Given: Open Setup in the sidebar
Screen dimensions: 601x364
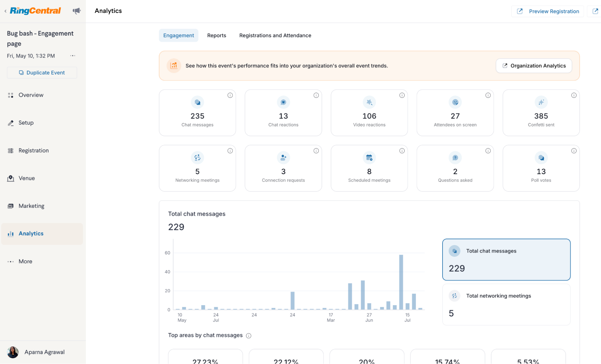Looking at the screenshot, I should [42, 123].
